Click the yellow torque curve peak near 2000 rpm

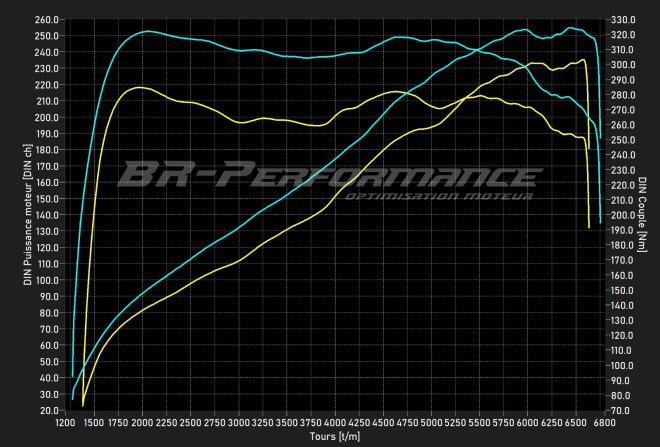click(x=140, y=88)
